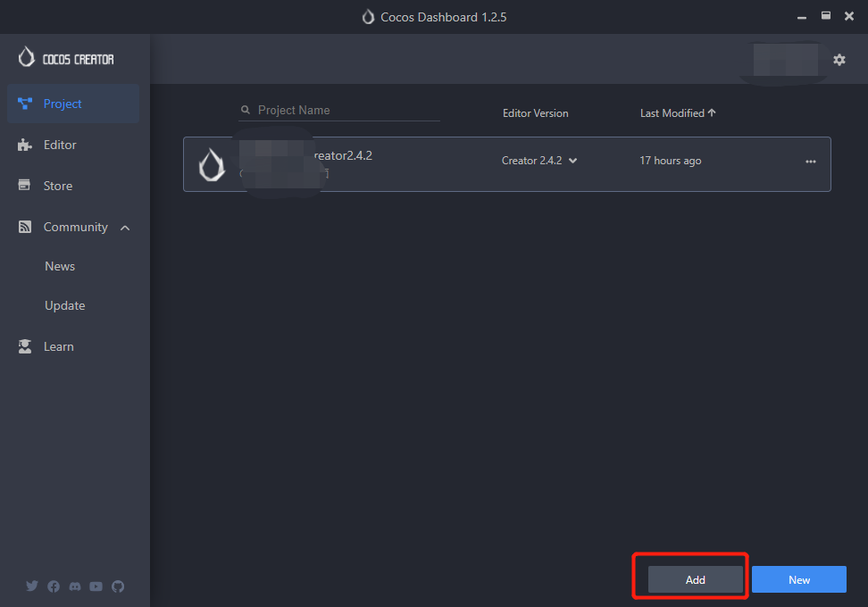
Task: Open Update under Community
Action: [65, 305]
